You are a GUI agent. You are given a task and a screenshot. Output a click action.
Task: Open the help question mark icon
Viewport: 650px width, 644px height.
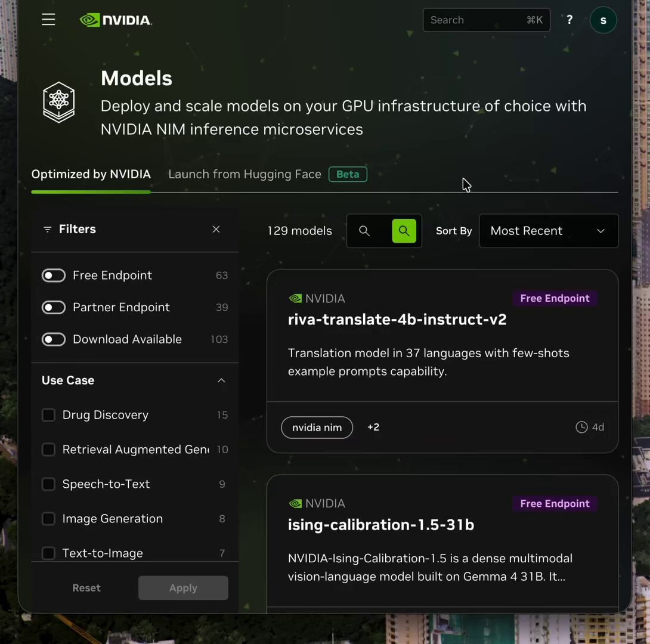click(569, 20)
